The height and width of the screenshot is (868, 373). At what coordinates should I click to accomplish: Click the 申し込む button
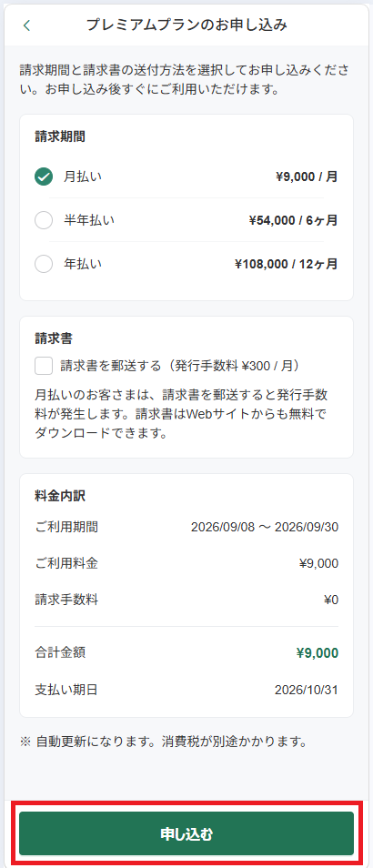(186, 833)
